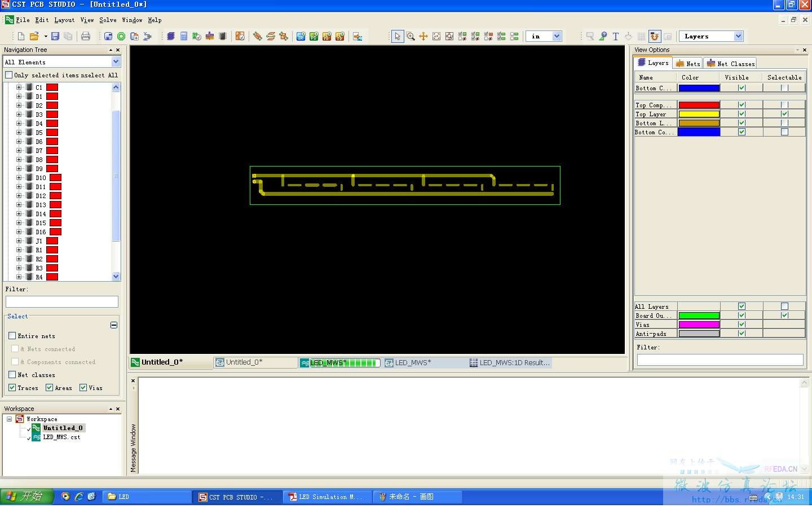Image resolution: width=812 pixels, height=508 pixels.
Task: Enable the Entire nets checkbox
Action: (x=12, y=336)
